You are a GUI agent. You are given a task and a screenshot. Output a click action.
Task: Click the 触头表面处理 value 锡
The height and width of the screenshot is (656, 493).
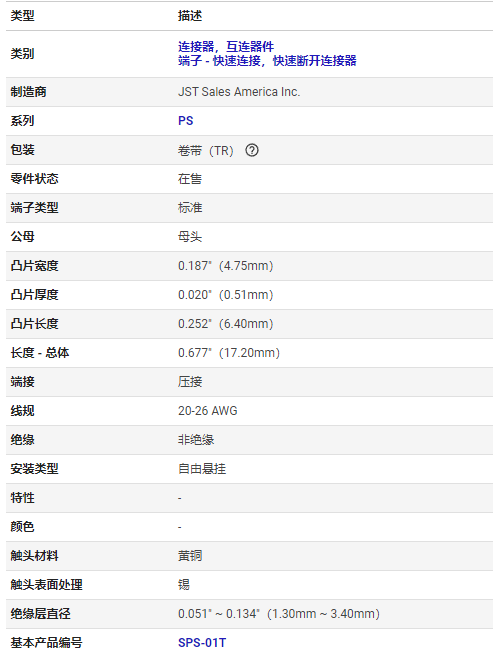click(184, 584)
